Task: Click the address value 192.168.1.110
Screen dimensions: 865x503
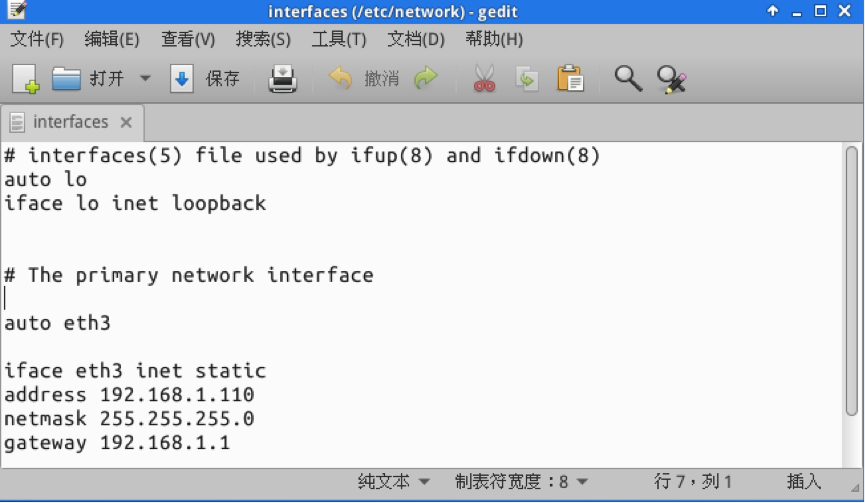Action: coord(177,395)
